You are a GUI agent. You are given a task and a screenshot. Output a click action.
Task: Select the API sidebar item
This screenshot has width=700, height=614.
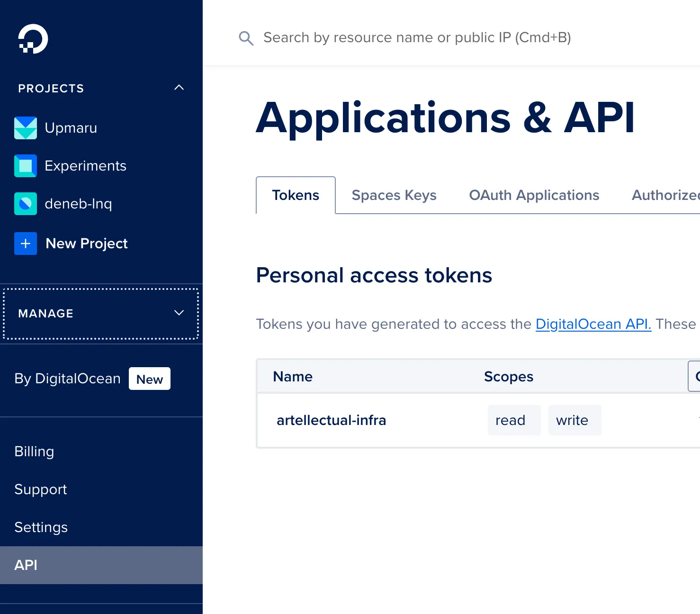pos(101,565)
